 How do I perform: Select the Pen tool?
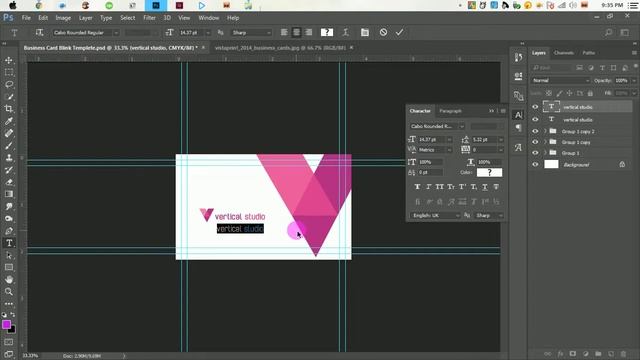pos(9,231)
